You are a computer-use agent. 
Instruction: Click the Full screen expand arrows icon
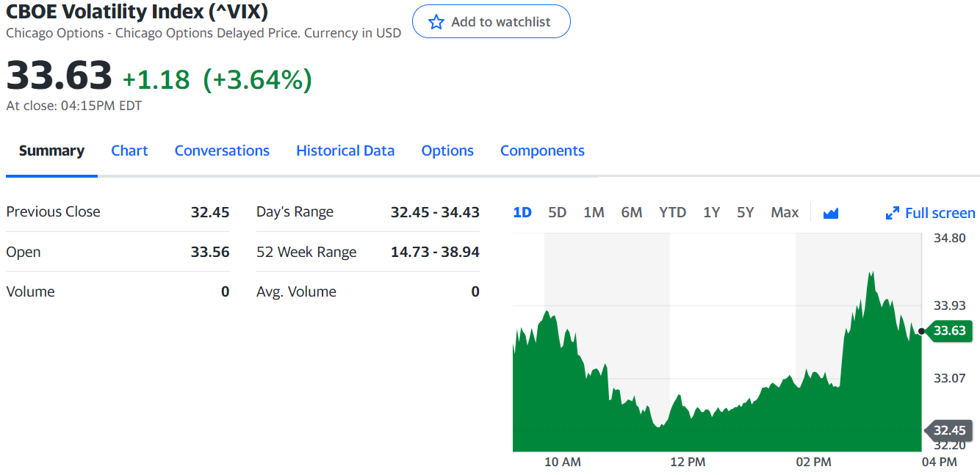(x=893, y=214)
